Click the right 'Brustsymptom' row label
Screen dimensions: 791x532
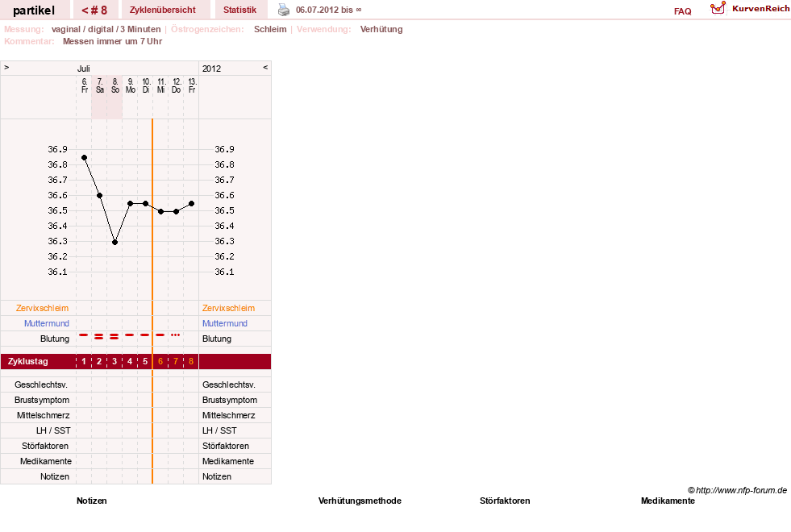tap(230, 400)
